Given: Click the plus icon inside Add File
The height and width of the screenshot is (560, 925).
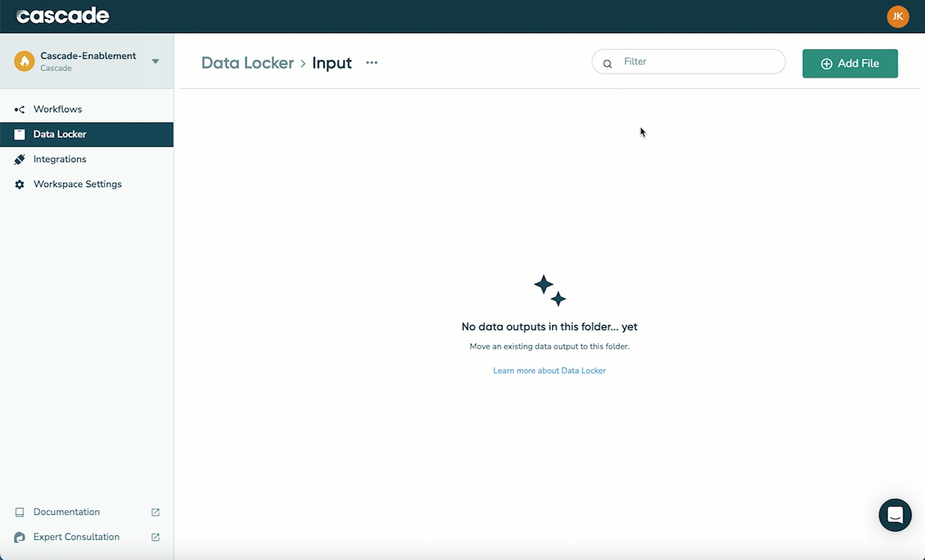Looking at the screenshot, I should [x=826, y=63].
